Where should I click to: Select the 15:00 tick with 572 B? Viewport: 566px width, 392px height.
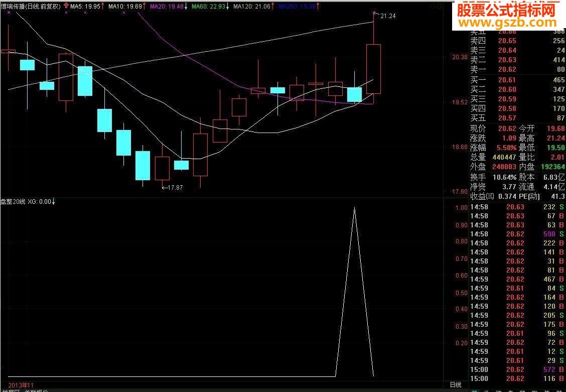[517, 369]
